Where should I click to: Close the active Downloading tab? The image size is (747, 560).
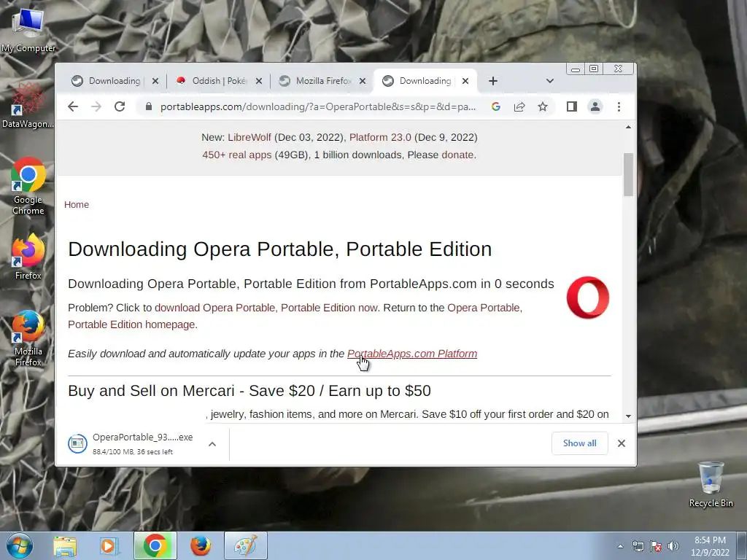point(465,81)
